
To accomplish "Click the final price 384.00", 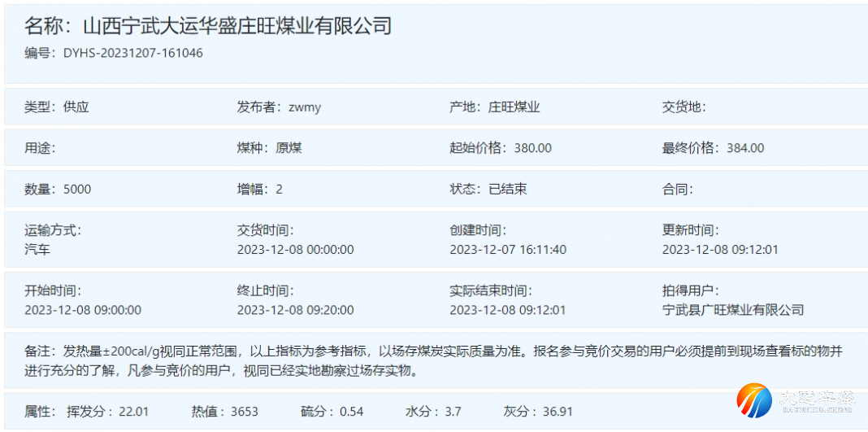I will pyautogui.click(x=744, y=148).
